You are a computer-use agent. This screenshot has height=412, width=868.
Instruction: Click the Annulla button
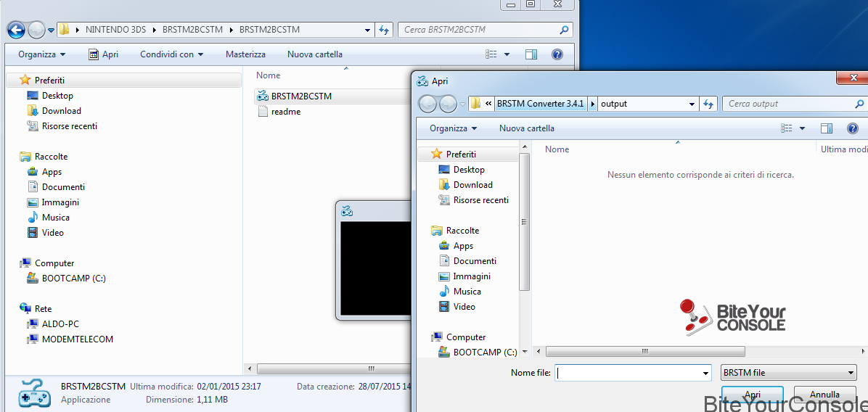(825, 395)
